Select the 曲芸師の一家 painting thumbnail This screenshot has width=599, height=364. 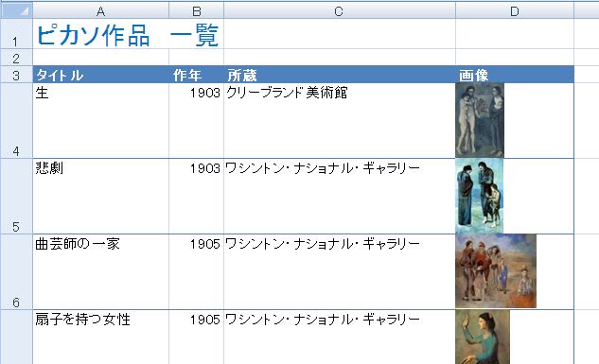496,271
